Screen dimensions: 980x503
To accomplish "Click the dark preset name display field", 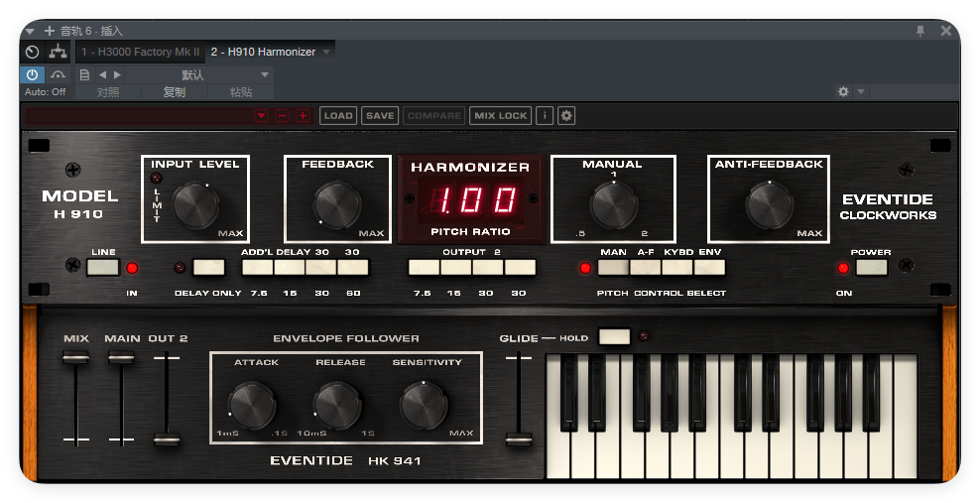I will click(x=138, y=116).
